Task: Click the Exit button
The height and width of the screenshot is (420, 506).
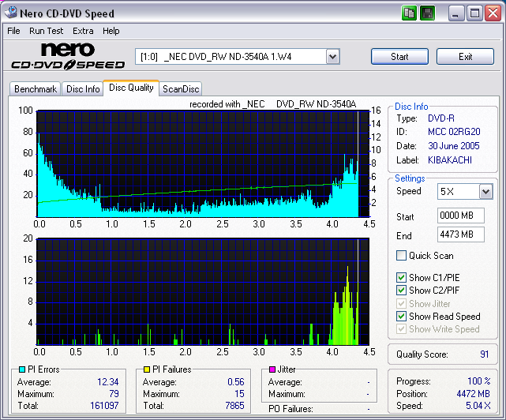Action: 465,57
